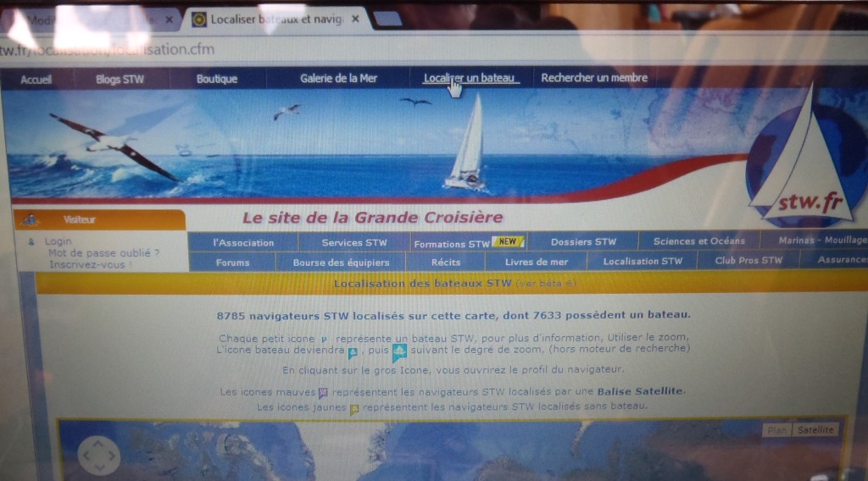Click the mauve satellite beacon icon

pos(323,393)
